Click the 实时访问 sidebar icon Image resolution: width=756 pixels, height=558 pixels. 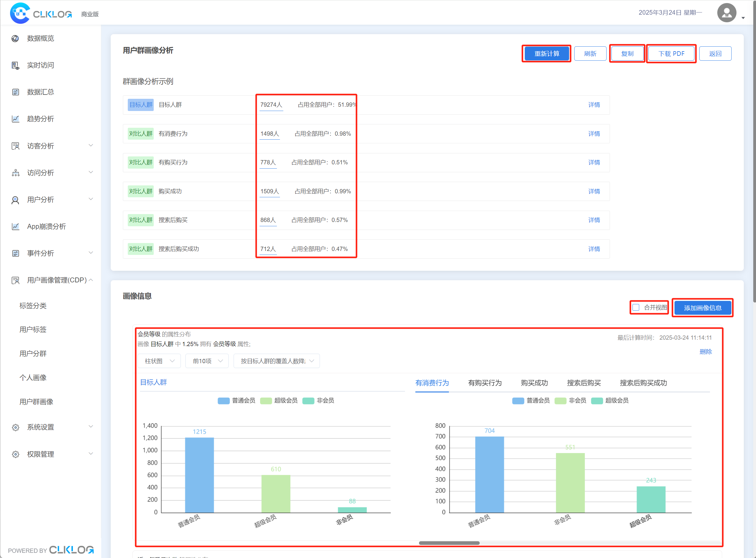[x=15, y=65]
